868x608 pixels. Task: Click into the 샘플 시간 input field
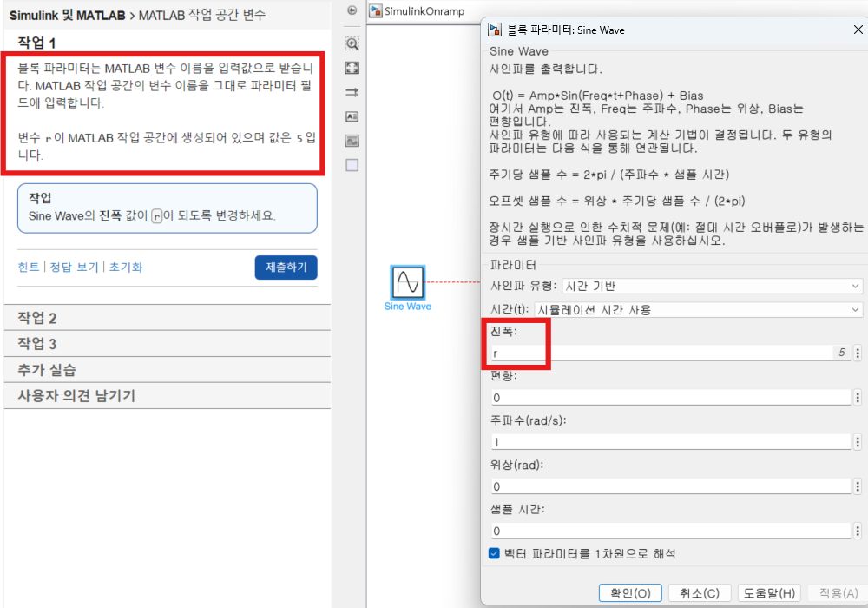tap(671, 531)
